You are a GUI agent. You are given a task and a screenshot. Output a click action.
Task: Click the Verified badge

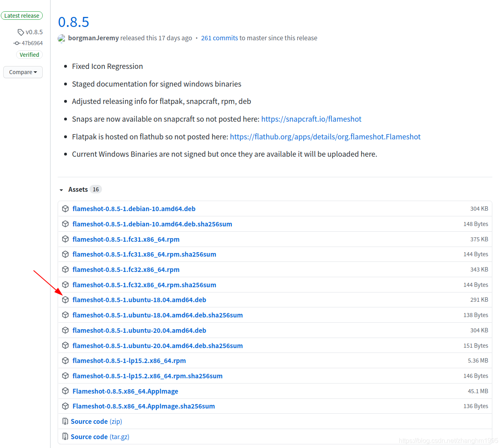pos(29,55)
